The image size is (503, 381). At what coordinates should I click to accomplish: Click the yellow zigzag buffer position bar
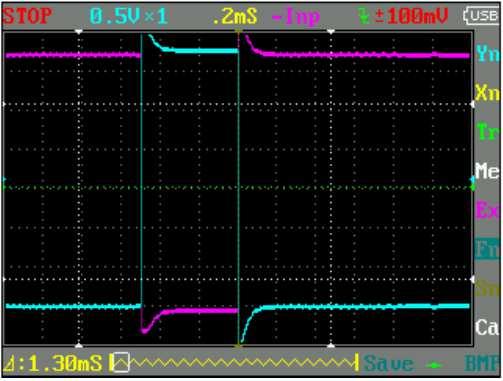pos(234,363)
